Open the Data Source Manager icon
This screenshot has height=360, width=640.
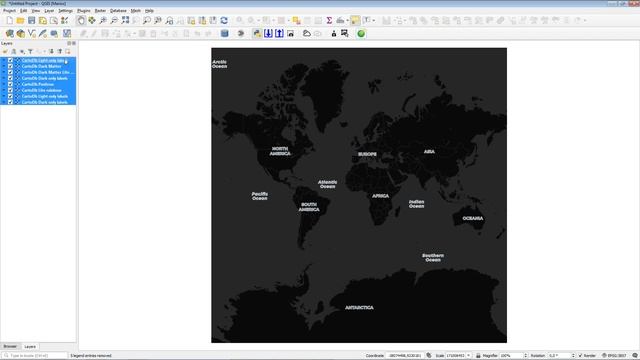click(9, 33)
